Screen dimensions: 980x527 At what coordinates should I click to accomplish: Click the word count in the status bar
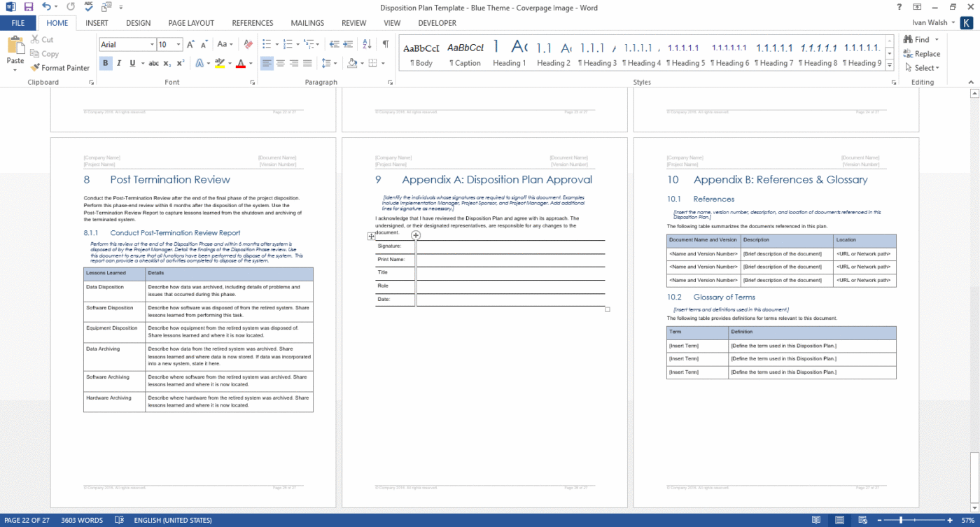coord(82,520)
